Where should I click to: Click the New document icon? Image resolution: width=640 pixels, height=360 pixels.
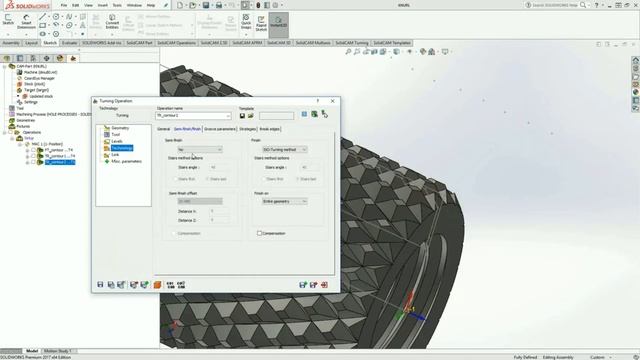click(x=180, y=5)
